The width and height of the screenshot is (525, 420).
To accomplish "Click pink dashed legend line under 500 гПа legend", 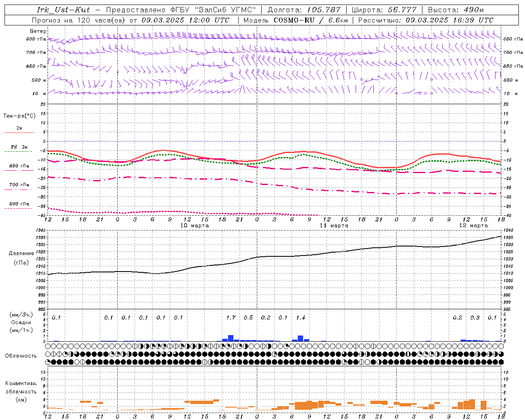I will [x=18, y=209].
